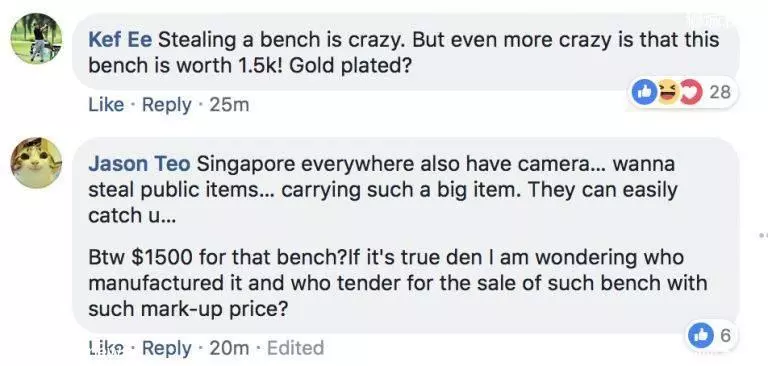Click the heart reaction icon on Kef Ee's comment
The height and width of the screenshot is (366, 768).
tap(692, 92)
